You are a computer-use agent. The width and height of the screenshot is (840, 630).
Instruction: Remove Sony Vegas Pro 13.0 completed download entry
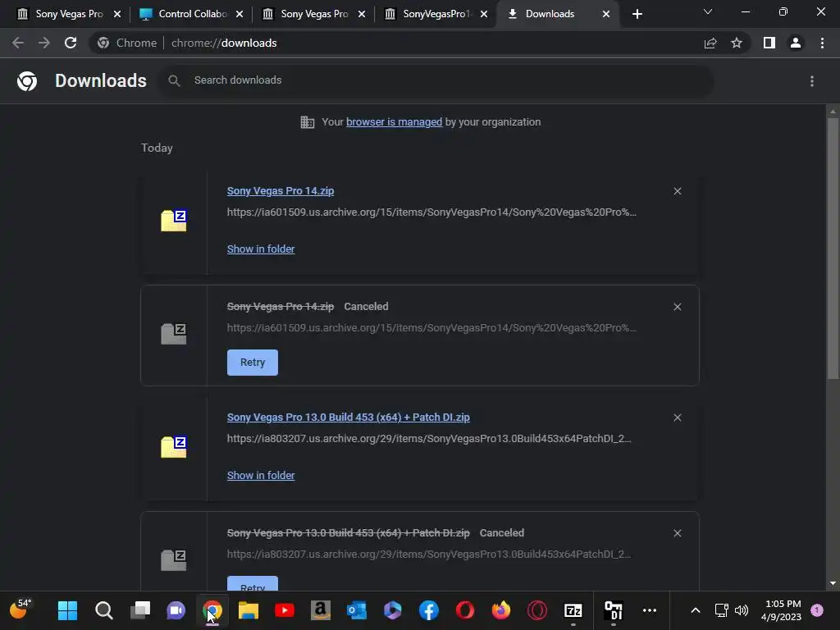pyautogui.click(x=677, y=418)
